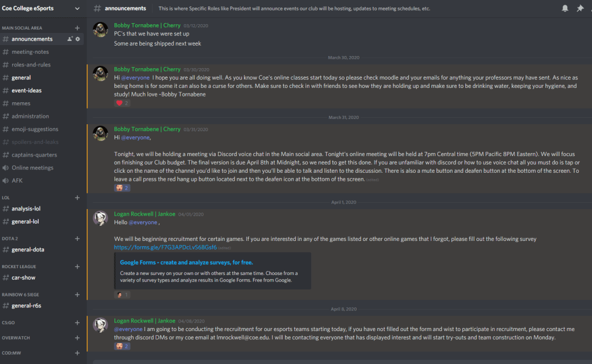The image size is (592, 364).
Task: Add a channel to MAIN SOCIAL AREA
Action: coord(77,28)
